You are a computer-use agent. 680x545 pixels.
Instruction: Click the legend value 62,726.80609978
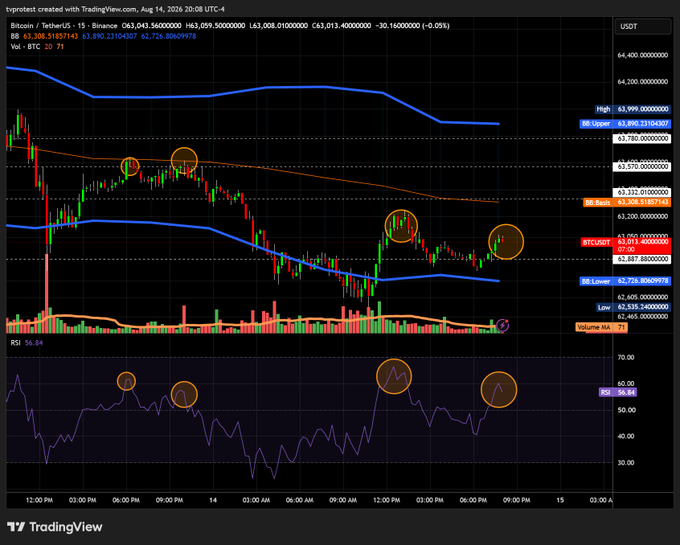168,36
